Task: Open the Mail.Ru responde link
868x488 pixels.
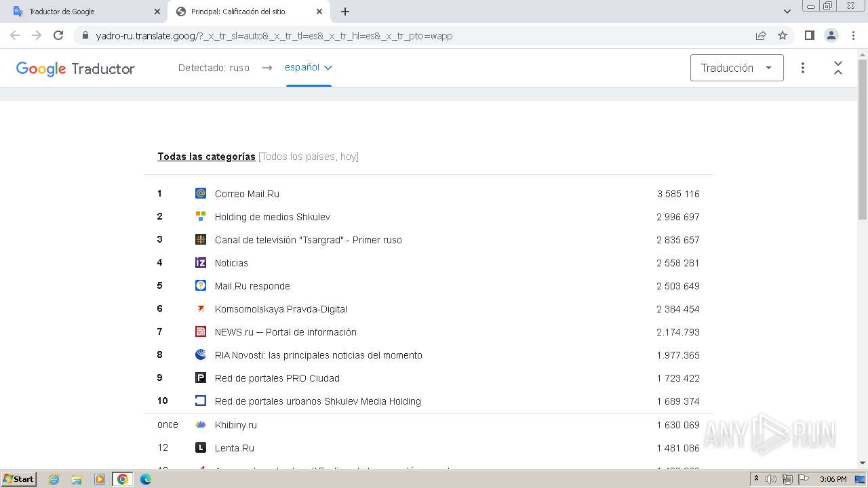Action: pos(252,286)
